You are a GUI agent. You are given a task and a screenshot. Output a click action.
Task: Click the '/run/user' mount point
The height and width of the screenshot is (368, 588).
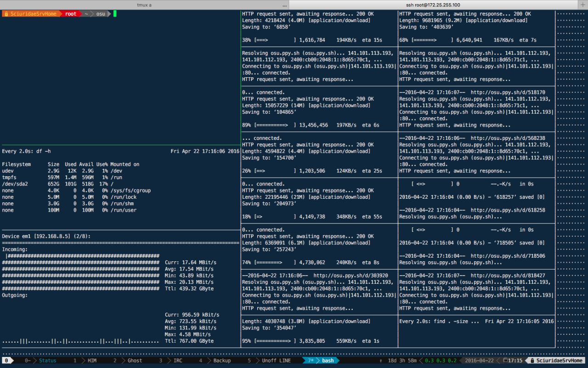tap(124, 210)
